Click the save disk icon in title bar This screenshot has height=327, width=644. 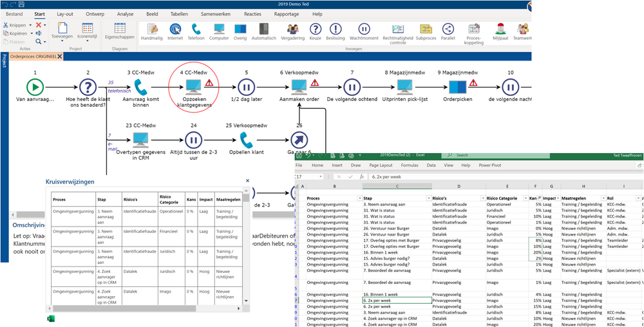[21, 4]
